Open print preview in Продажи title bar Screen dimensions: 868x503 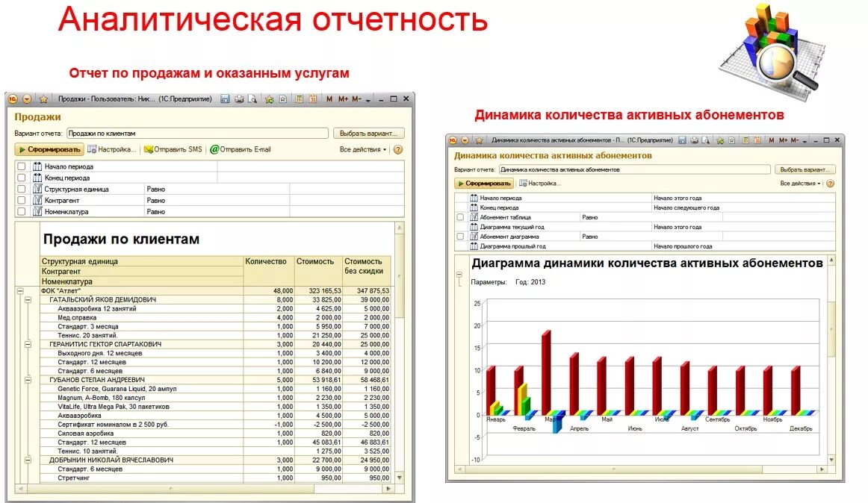(x=252, y=99)
